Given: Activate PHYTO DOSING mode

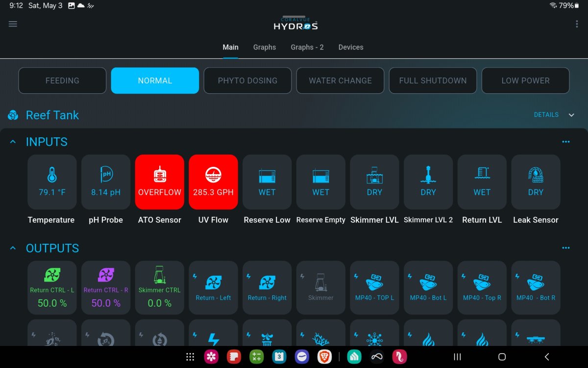Looking at the screenshot, I should tap(247, 80).
